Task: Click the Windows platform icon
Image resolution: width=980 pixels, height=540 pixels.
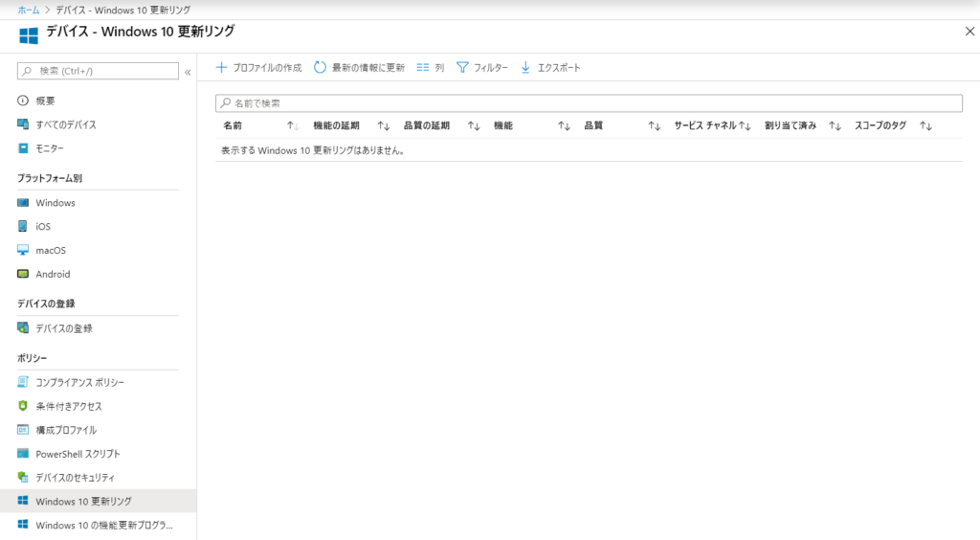Action: click(x=23, y=203)
